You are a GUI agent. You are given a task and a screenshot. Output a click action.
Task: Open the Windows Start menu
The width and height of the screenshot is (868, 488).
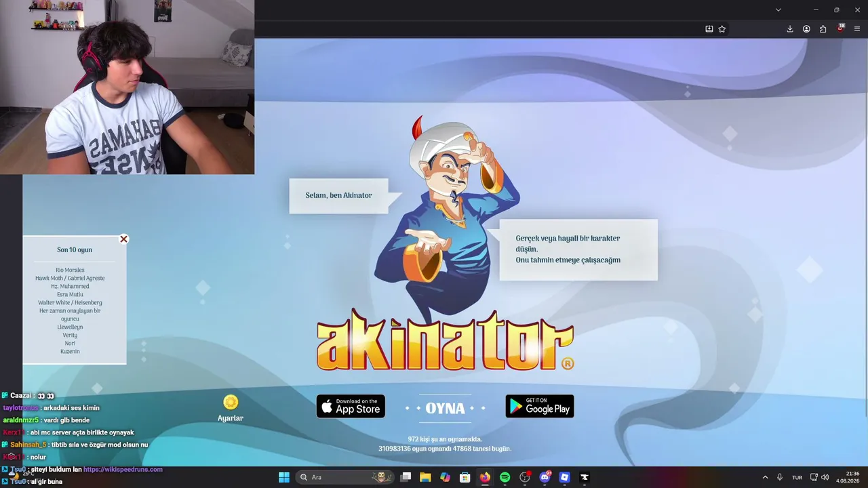click(284, 477)
